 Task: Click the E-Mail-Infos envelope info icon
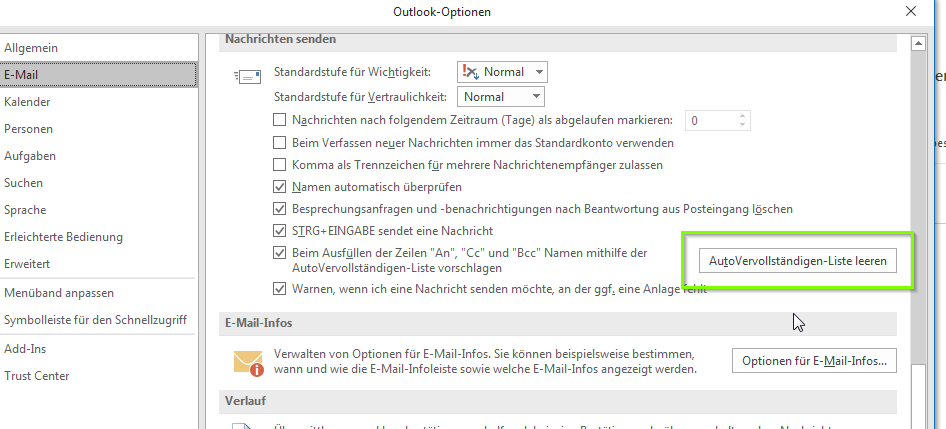[249, 364]
